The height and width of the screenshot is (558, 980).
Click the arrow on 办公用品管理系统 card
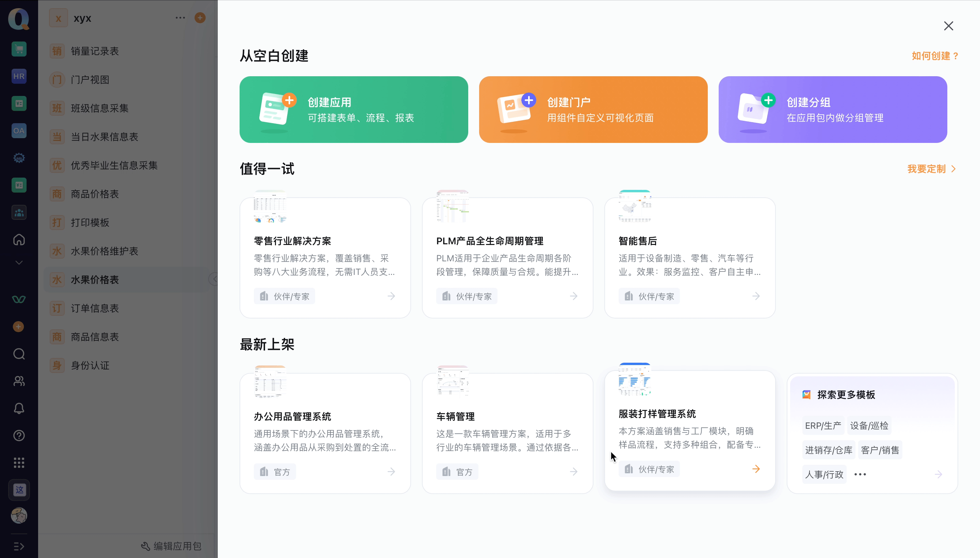coord(391,472)
